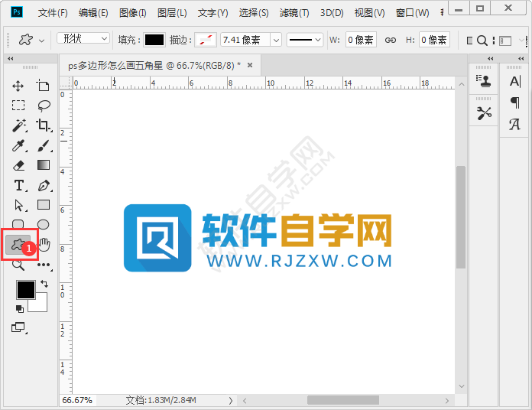The width and height of the screenshot is (532, 410).
Task: Open the 文件(F) menu
Action: point(53,13)
